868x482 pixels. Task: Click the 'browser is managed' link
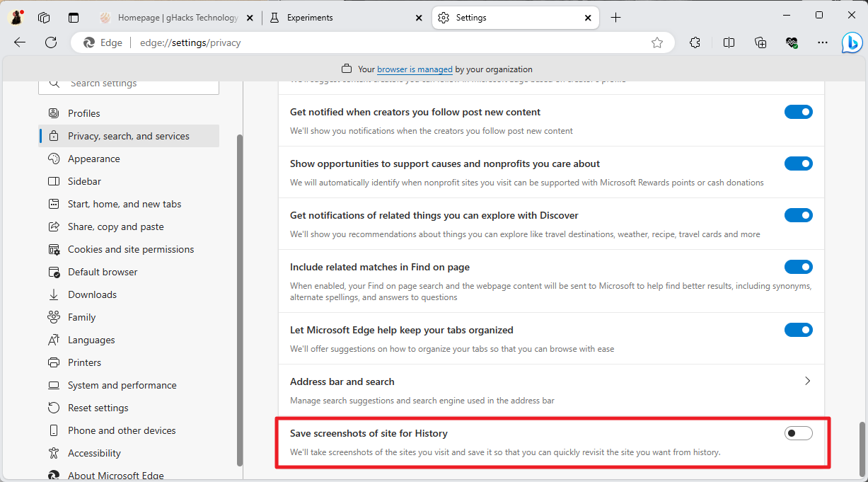[x=415, y=69]
